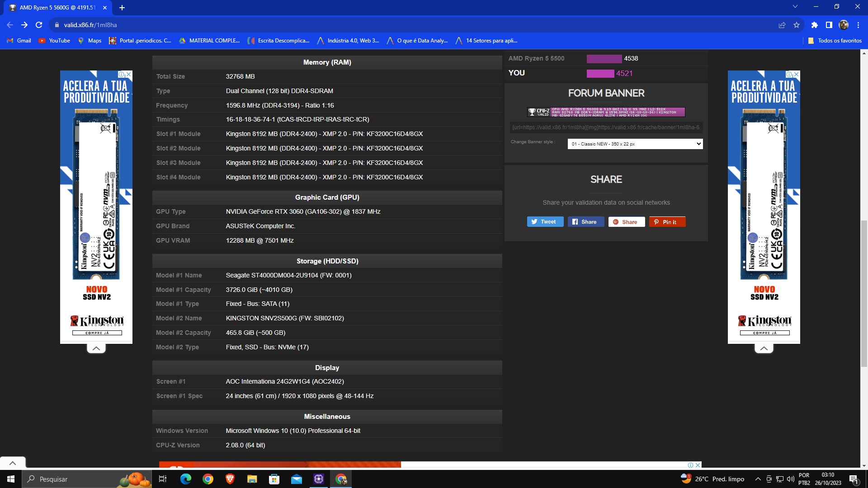Click the address bar URL
The image size is (868, 488).
click(90, 25)
